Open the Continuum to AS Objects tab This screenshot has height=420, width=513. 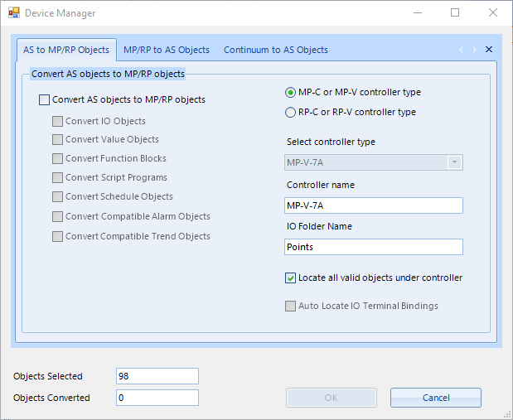pyautogui.click(x=275, y=50)
